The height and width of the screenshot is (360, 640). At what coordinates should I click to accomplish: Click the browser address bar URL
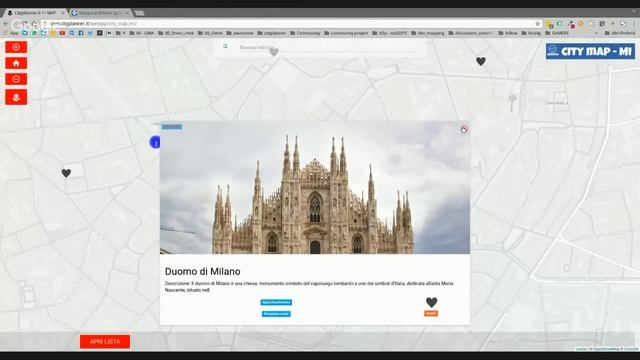pos(93,24)
